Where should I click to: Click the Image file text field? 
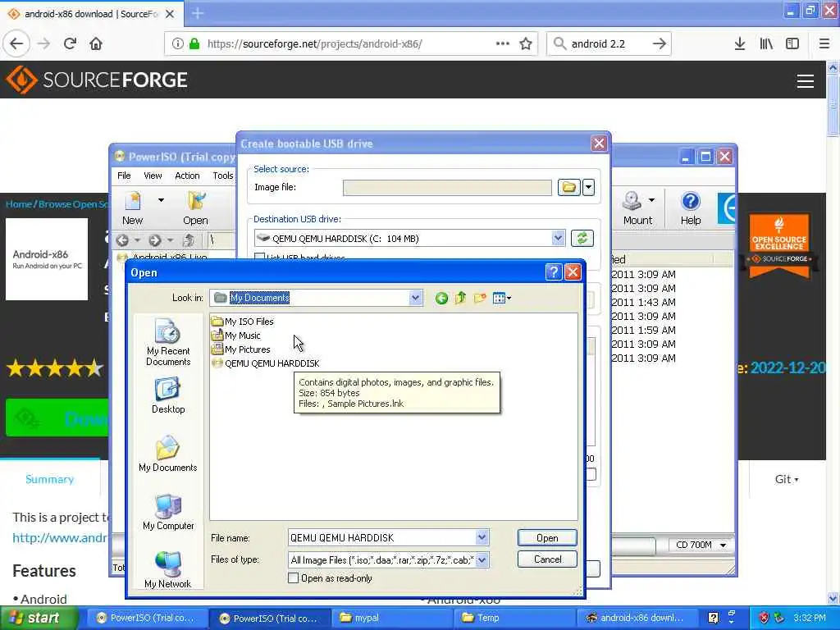pos(447,188)
